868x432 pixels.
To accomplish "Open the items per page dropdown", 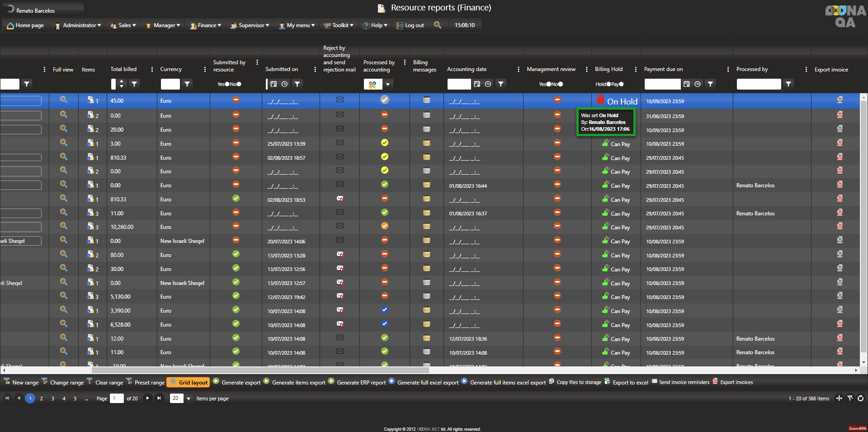I will tap(189, 399).
